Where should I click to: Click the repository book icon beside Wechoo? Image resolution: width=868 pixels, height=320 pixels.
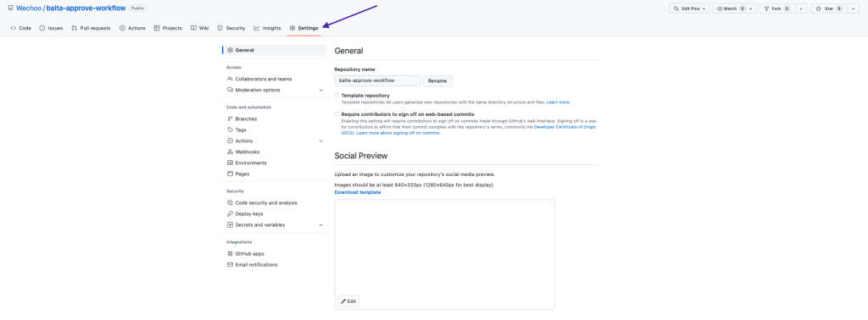click(10, 8)
